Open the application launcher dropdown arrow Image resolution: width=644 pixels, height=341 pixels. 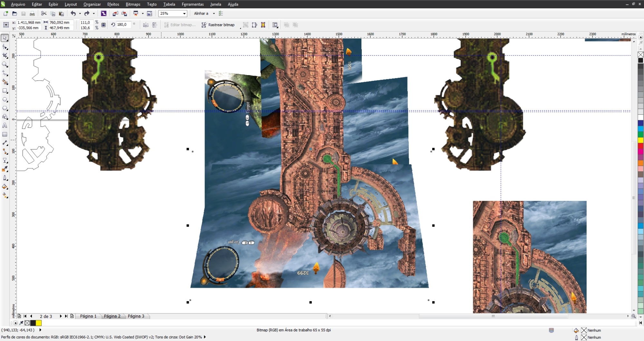click(142, 14)
